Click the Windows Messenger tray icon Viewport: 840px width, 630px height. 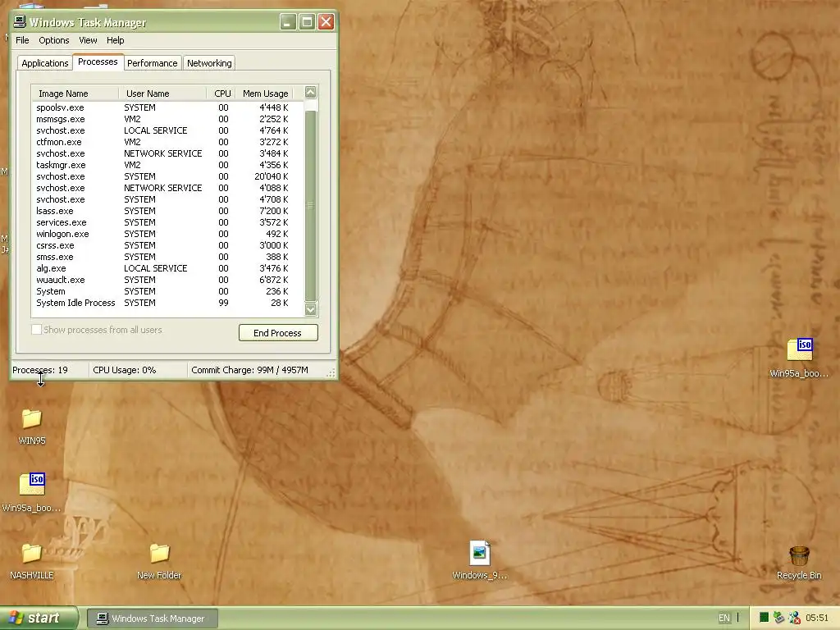click(794, 618)
